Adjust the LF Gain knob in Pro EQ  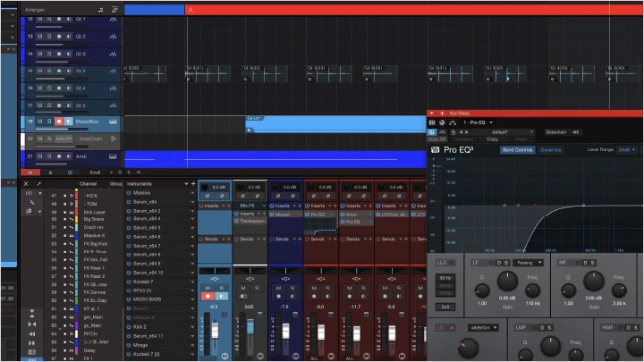[507, 282]
